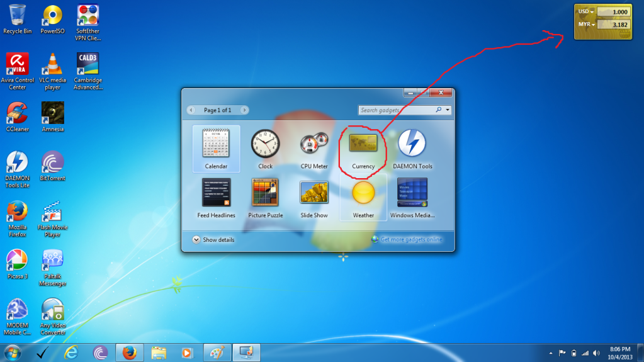644x362 pixels.
Task: Go to the previous gadget page
Action: click(191, 110)
